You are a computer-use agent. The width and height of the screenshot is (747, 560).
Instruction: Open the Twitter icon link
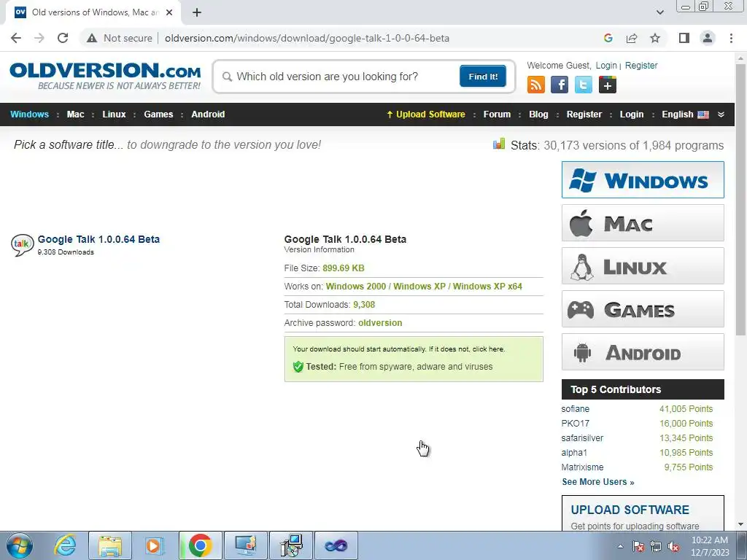[x=583, y=85]
